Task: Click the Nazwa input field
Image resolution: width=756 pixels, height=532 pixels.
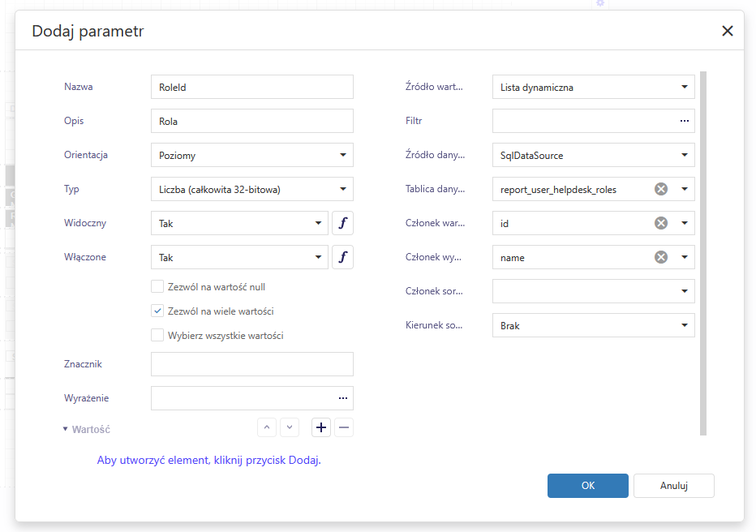Action: pyautogui.click(x=251, y=87)
